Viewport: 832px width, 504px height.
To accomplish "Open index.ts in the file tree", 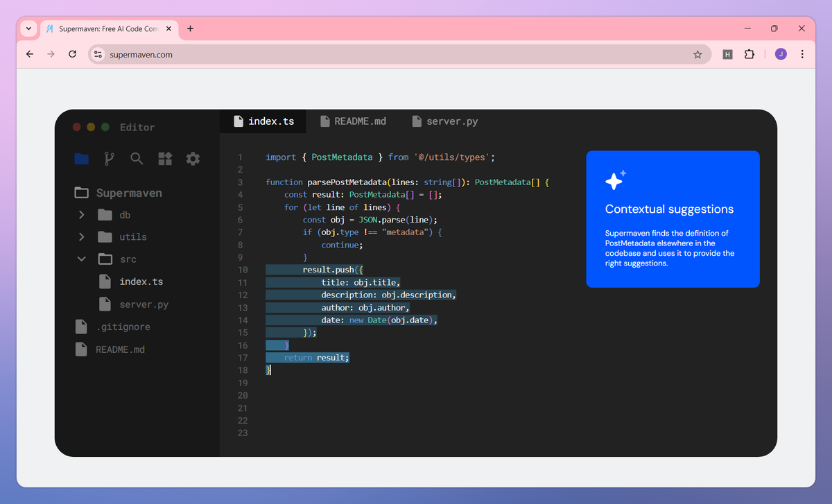I will coord(141,281).
